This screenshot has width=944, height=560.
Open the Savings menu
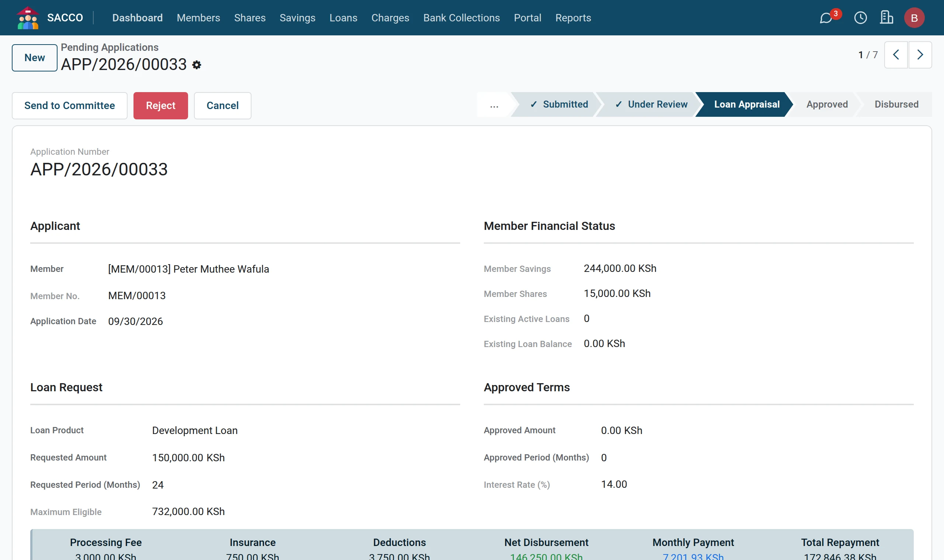coord(297,18)
